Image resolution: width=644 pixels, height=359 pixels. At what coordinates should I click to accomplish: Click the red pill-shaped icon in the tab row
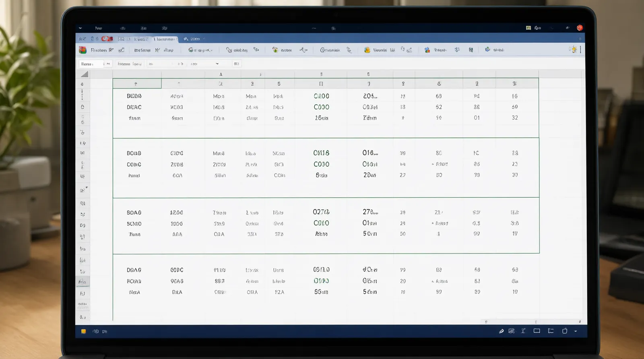coord(107,39)
